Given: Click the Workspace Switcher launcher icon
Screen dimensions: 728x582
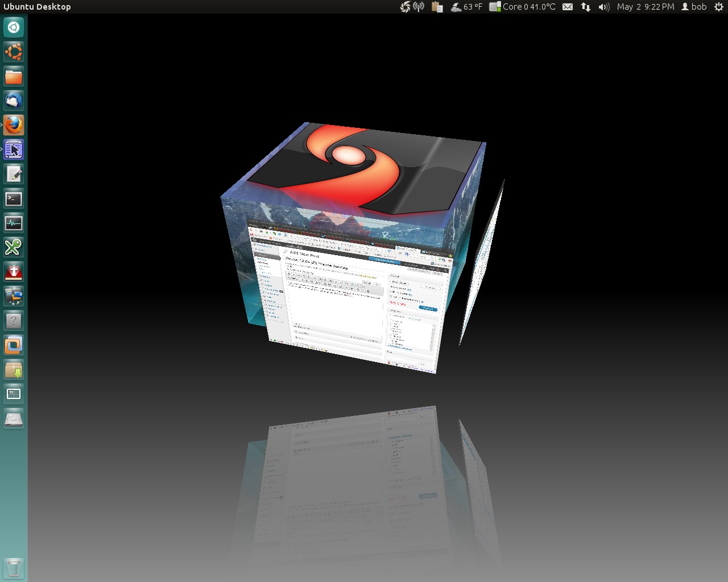Looking at the screenshot, I should 14,394.
